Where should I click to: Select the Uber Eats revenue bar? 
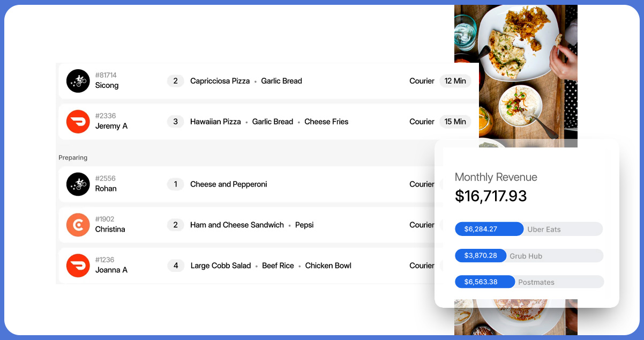coord(528,229)
